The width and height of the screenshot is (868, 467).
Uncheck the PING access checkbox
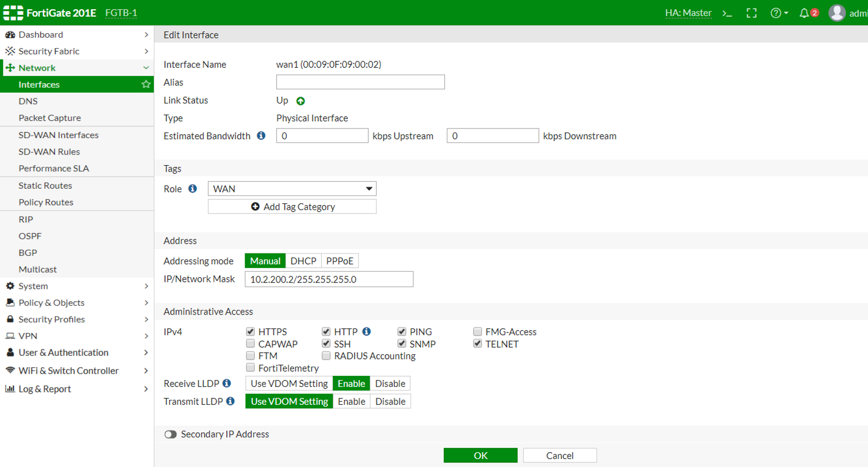pos(402,331)
